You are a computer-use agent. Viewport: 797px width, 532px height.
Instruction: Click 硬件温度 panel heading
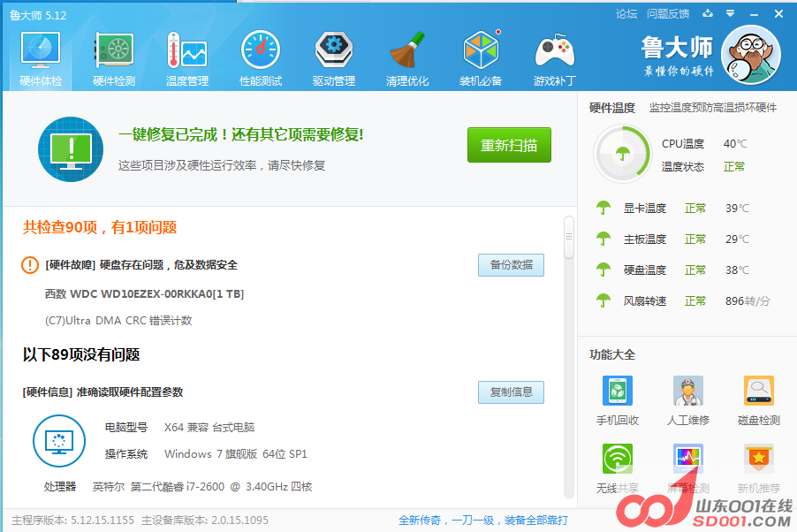(x=612, y=108)
